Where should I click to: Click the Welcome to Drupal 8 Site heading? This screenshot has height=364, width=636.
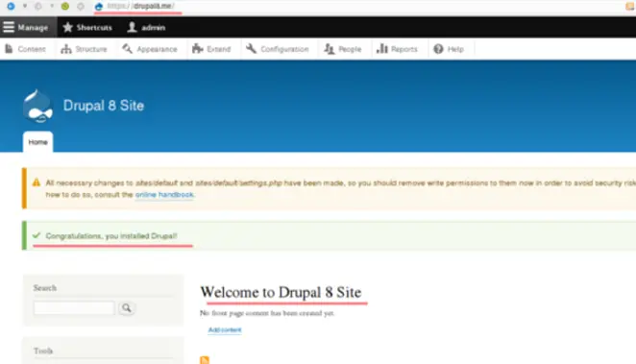(x=281, y=292)
